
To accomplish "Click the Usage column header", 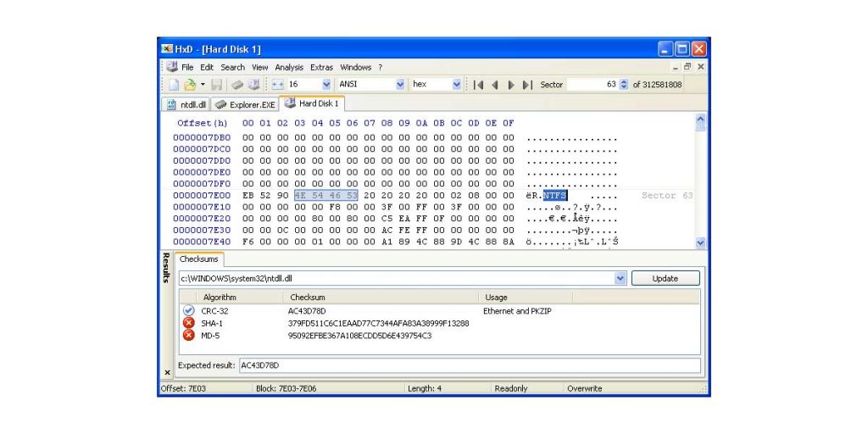I will pos(526,298).
